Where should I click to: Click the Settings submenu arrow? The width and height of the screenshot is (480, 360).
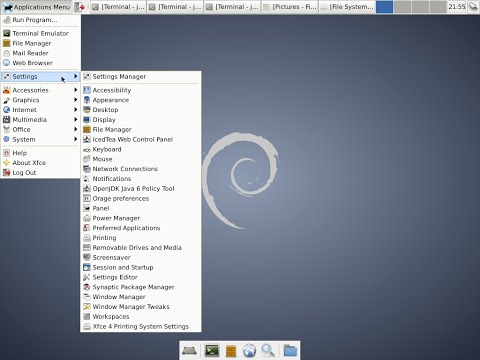coord(76,76)
